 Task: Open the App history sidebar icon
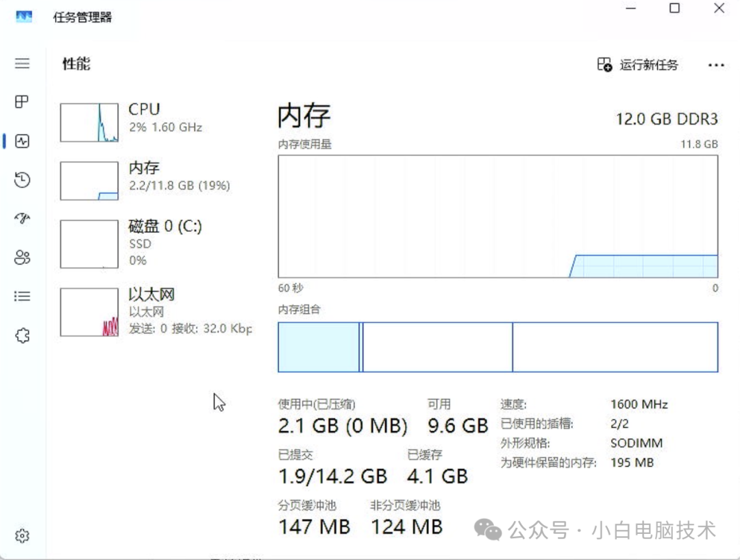pos(22,180)
